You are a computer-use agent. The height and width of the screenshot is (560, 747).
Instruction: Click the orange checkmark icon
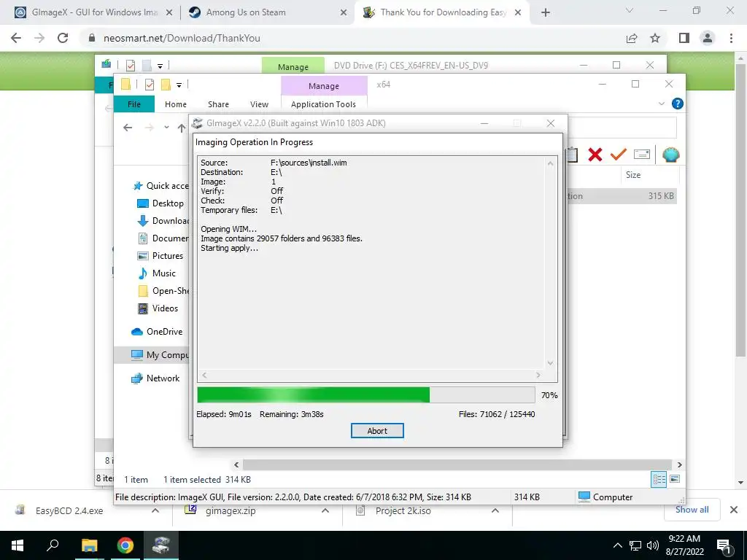pos(619,155)
